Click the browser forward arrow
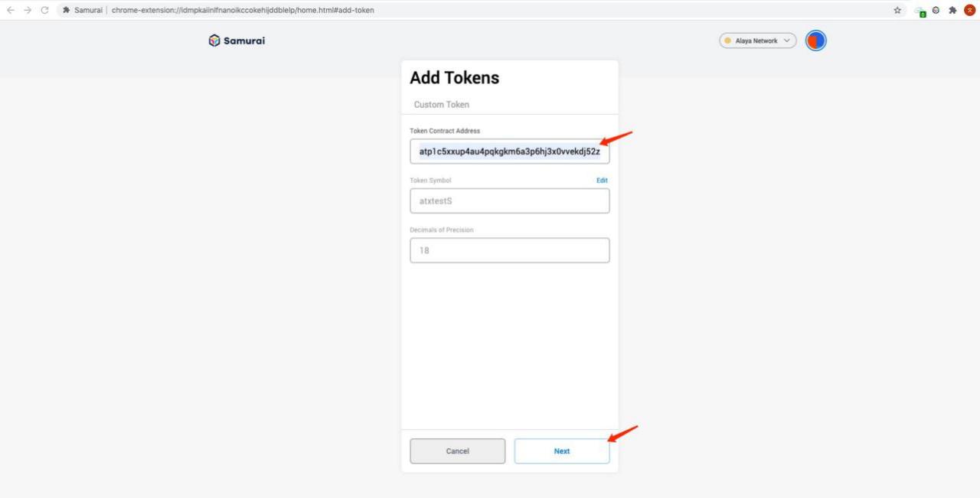 (28, 10)
